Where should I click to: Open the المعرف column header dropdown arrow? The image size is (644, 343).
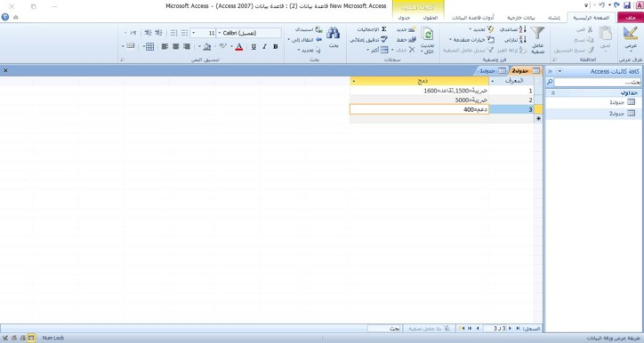point(493,81)
